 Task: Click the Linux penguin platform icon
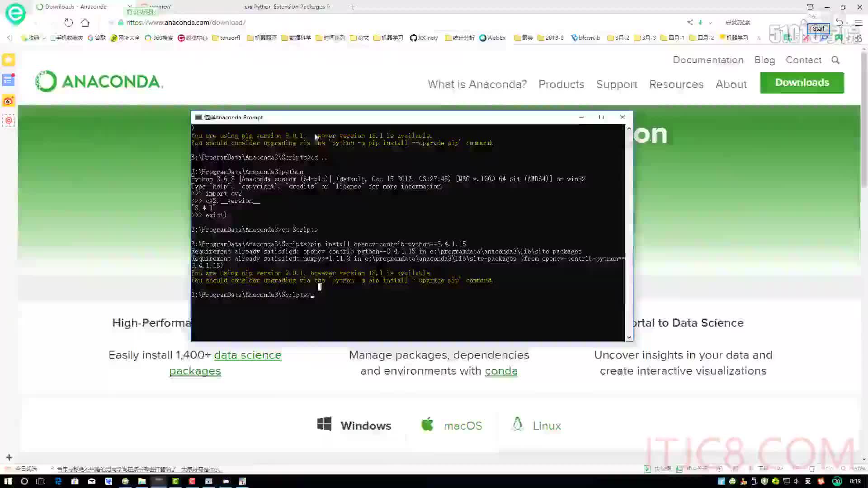(x=517, y=424)
